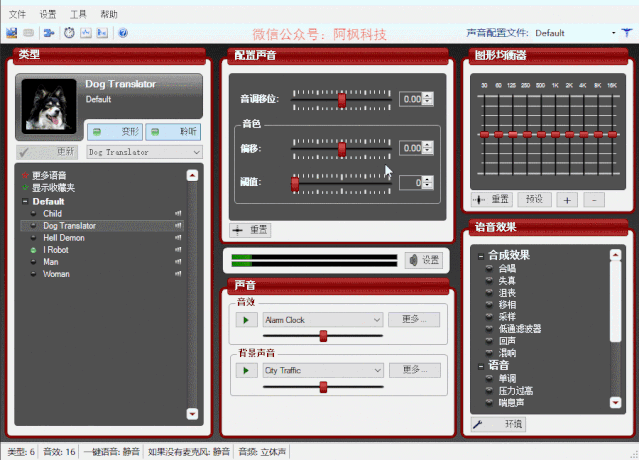Screen dimensions: 639x460
Task: Toggle the 聆听 listen button
Action: 173,132
